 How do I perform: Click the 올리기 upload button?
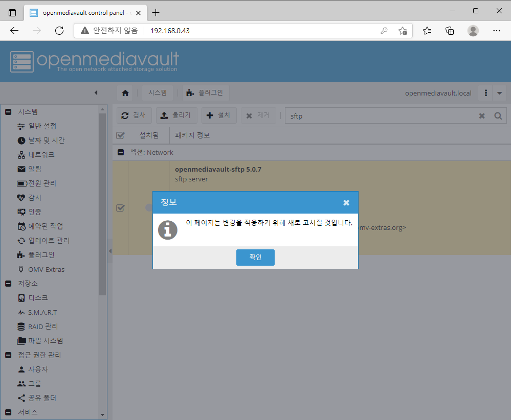[x=176, y=115]
